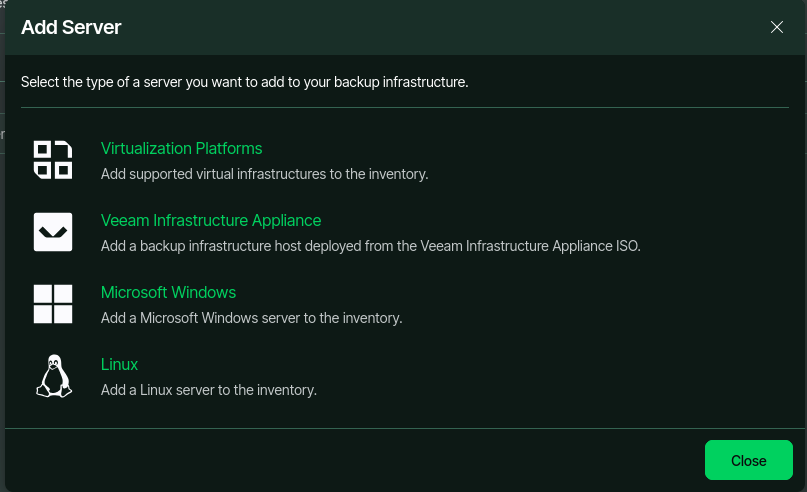The image size is (807, 492).
Task: Click the 'deployed from the Veeam Infrastructure Appliance ISO' description
Action: coord(371,246)
